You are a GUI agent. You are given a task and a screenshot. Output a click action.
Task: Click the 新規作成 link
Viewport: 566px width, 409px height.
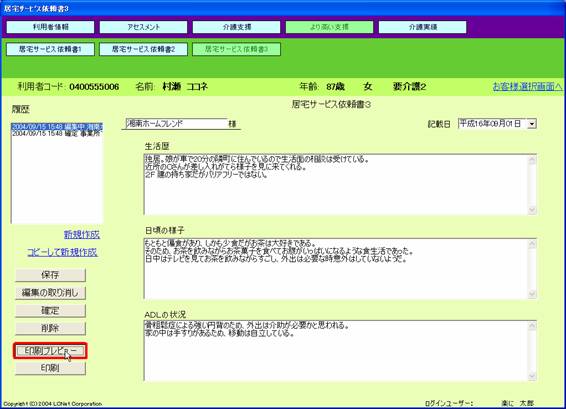(82, 235)
